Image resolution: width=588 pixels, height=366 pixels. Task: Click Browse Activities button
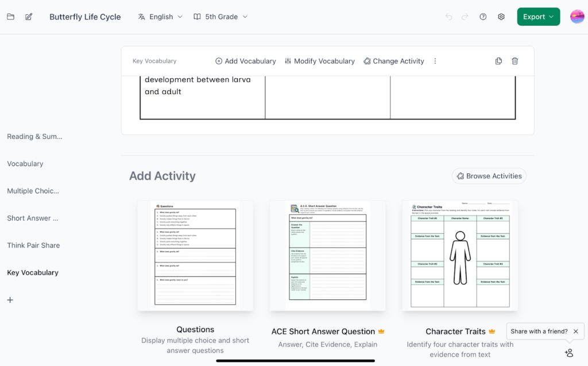[x=489, y=176]
